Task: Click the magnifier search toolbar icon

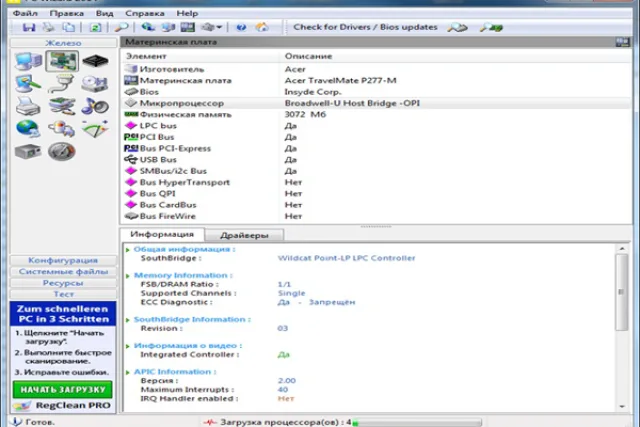Action: click(x=121, y=27)
